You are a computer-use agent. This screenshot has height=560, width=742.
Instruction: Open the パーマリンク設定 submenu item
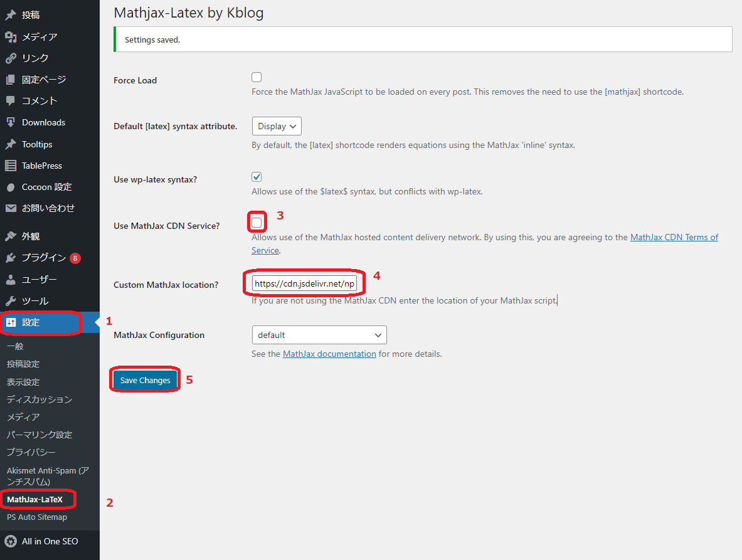click(40, 435)
